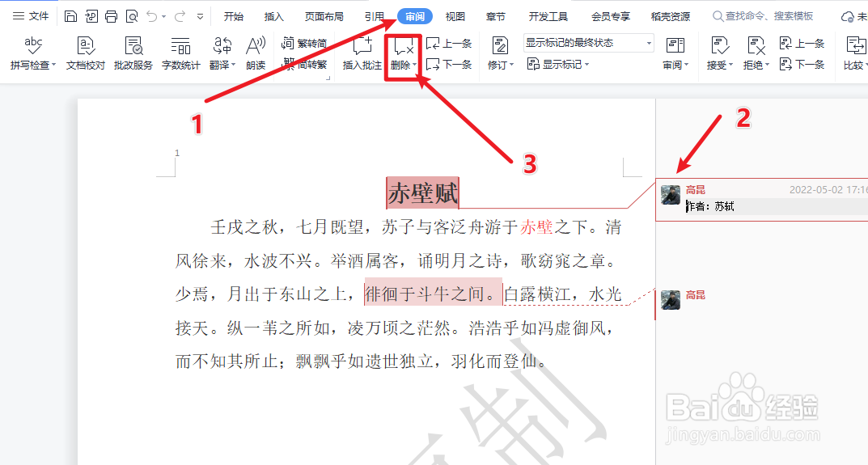
Task: Go to next revision 下一条
Action: [x=802, y=65]
